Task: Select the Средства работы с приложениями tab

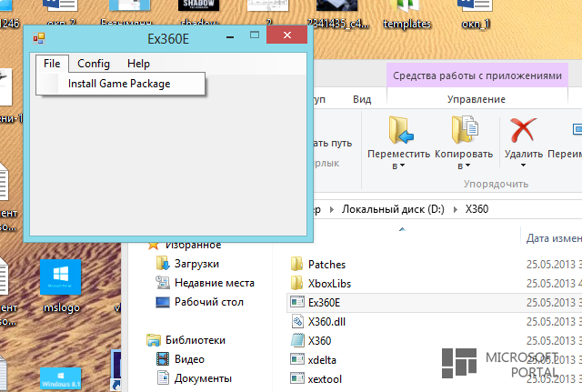Action: point(477,75)
